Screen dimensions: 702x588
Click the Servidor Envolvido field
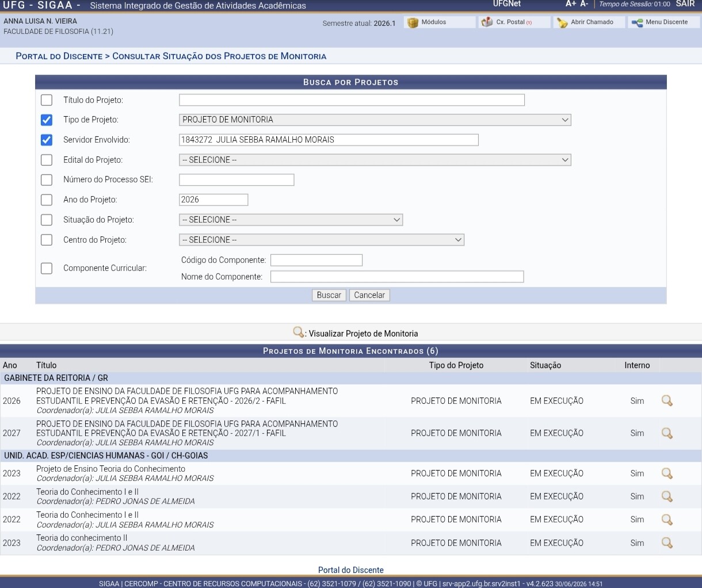point(329,140)
